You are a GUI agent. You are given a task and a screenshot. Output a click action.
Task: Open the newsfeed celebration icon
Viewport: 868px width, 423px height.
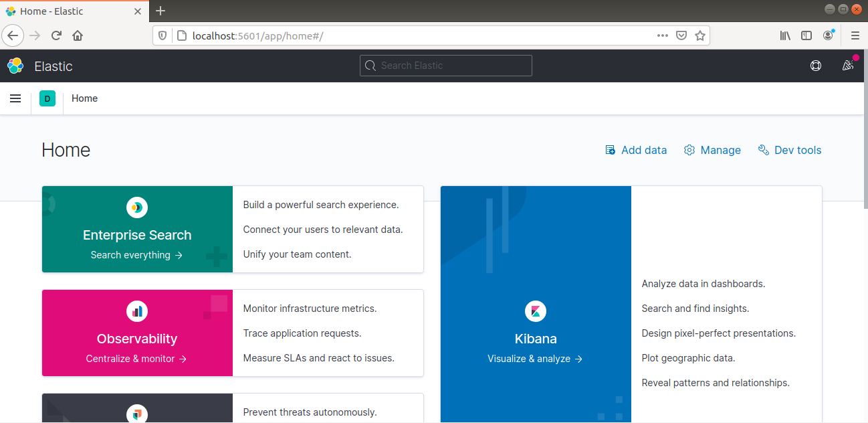tap(848, 65)
